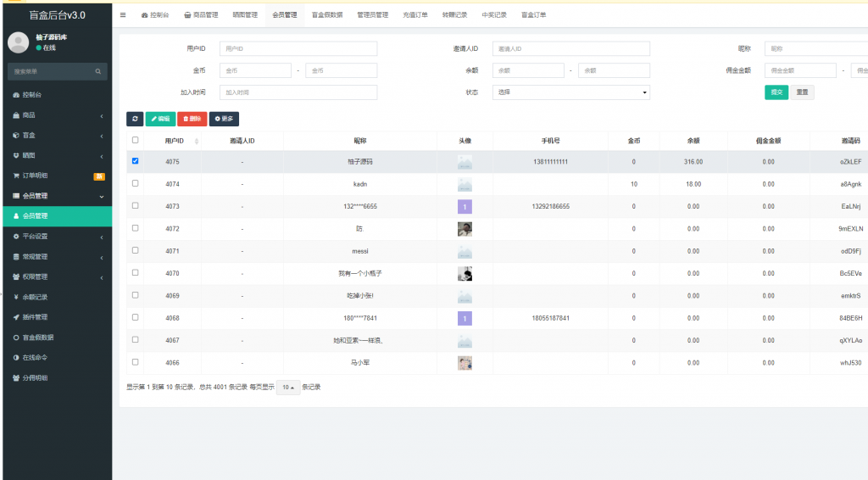Click the red 删除 delete button
Image resolution: width=868 pixels, height=480 pixels.
(192, 119)
